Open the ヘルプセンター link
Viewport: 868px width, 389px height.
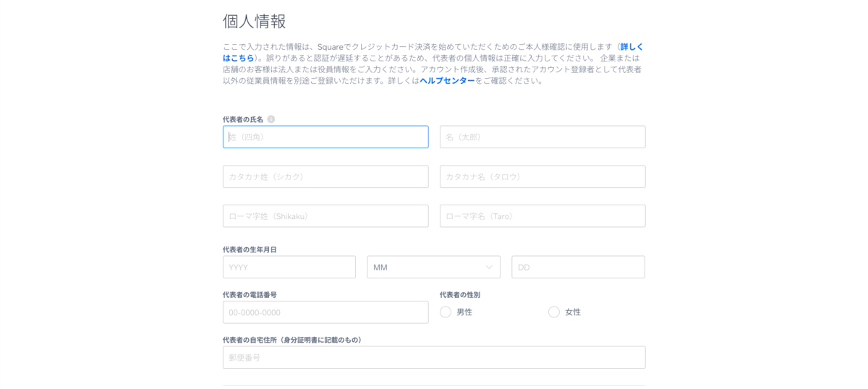(x=447, y=80)
